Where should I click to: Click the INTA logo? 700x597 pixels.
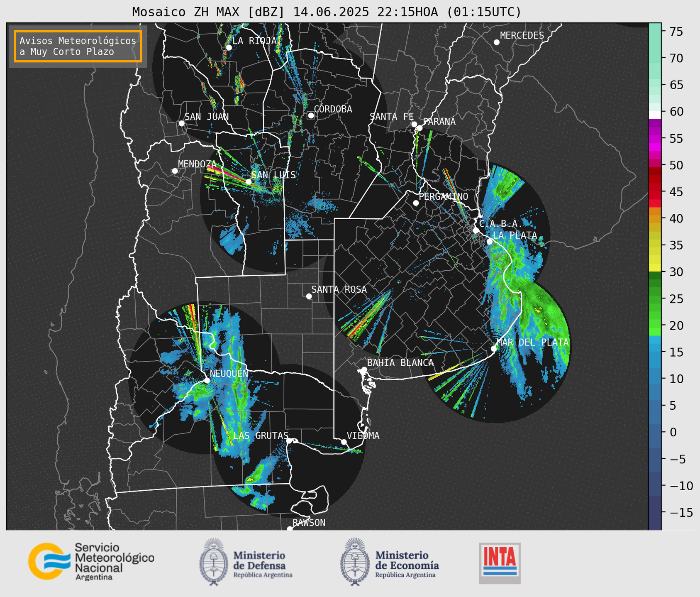(500, 563)
